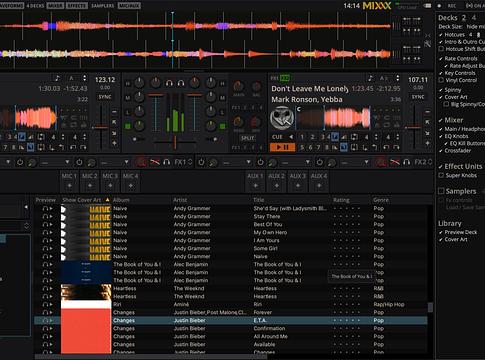Toggle the left channel green EQ kill button
Screen dimensions: 485x360
tap(127, 126)
